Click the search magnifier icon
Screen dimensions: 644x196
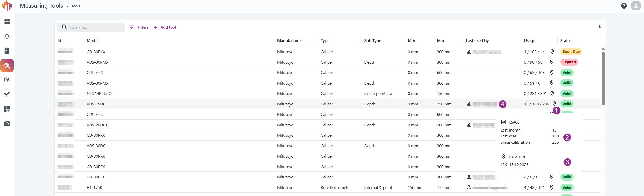click(x=65, y=27)
